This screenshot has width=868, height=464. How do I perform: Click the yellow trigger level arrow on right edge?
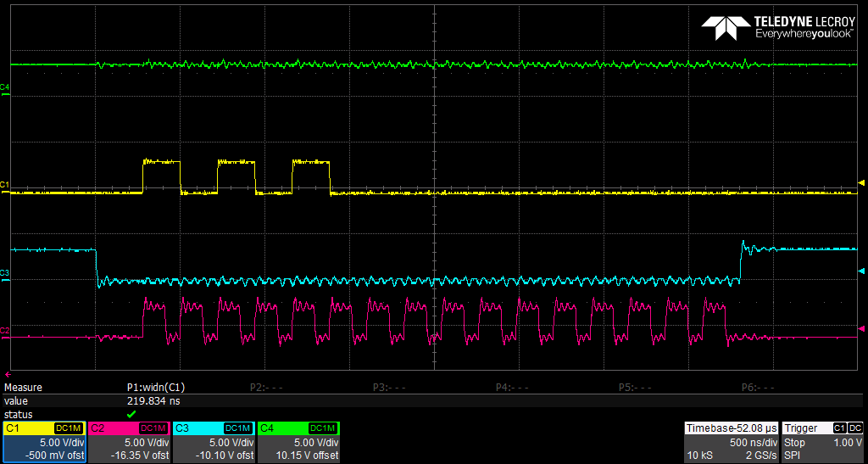(x=861, y=182)
